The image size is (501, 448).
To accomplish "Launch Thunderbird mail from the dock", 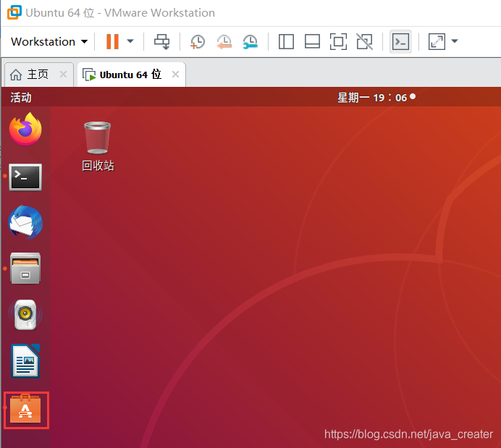I will 25,222.
